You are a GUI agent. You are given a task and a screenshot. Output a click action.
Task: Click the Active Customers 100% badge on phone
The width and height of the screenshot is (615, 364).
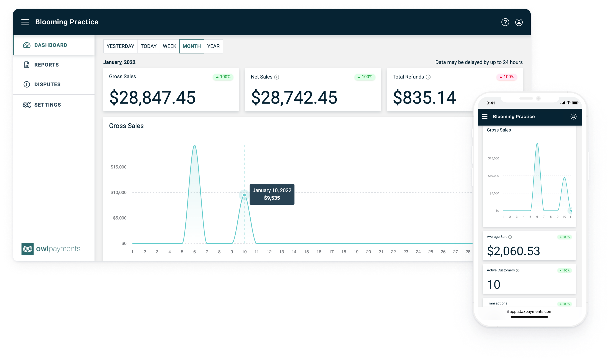point(564,270)
